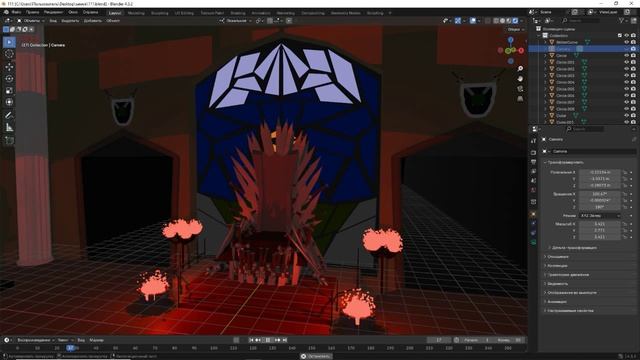Expand the Custom Properties panel
The image size is (640, 360).
click(x=569, y=311)
